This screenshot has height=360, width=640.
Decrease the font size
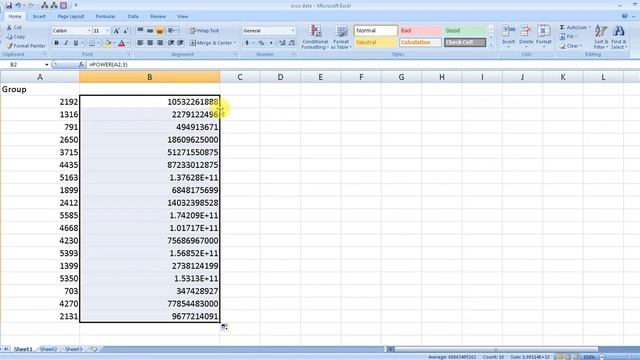(x=126, y=31)
